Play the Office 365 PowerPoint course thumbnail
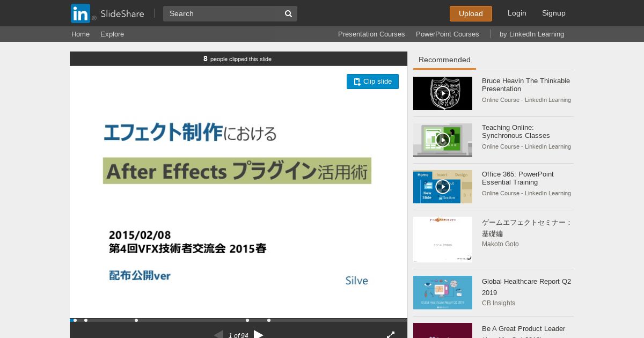 click(443, 187)
